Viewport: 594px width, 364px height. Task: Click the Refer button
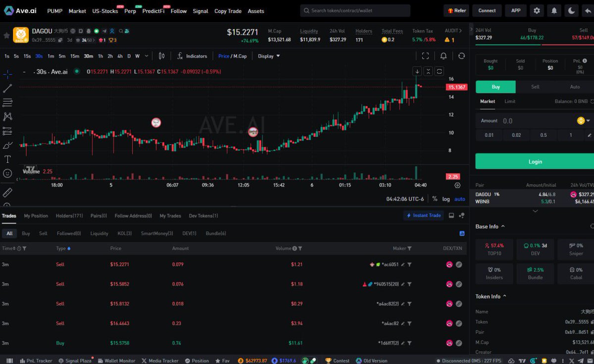pyautogui.click(x=456, y=10)
